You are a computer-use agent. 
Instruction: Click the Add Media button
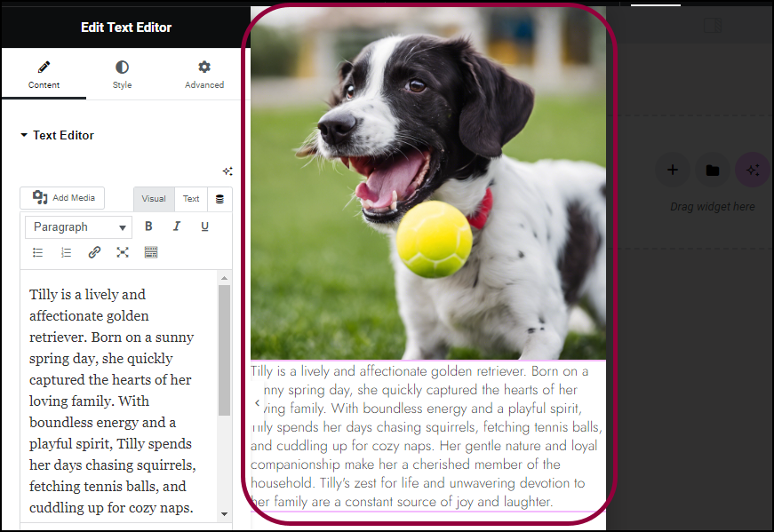pos(62,198)
